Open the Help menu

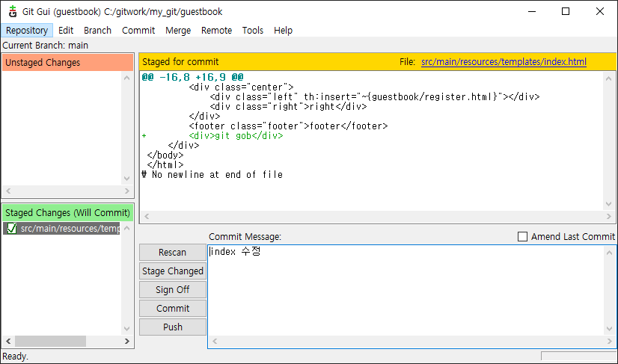[x=283, y=31]
